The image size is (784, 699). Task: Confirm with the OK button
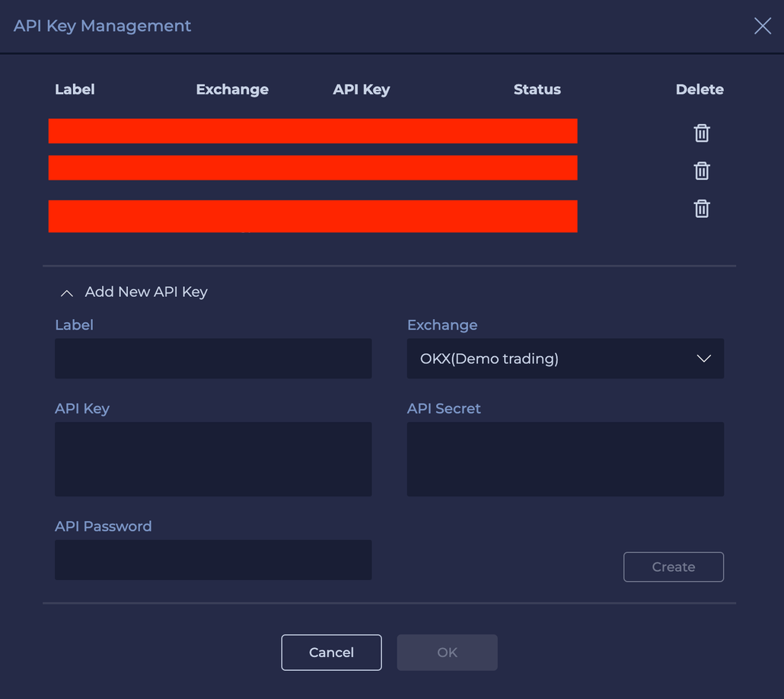tap(447, 652)
